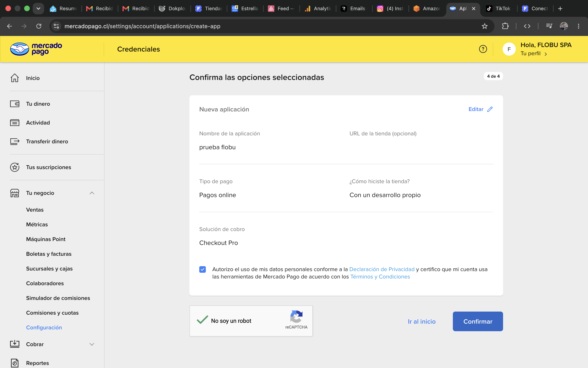588x368 pixels.
Task: Click the No soy un robot checkmark
Action: (202, 320)
